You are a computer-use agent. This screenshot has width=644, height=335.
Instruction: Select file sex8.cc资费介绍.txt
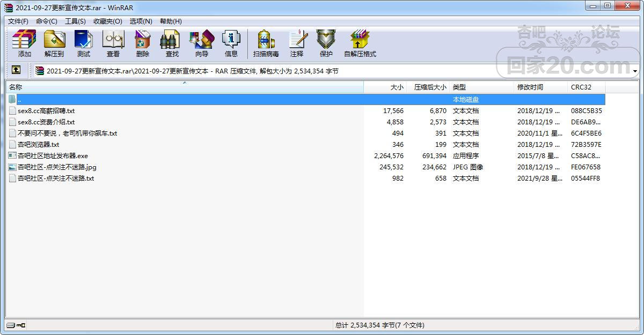(46, 122)
